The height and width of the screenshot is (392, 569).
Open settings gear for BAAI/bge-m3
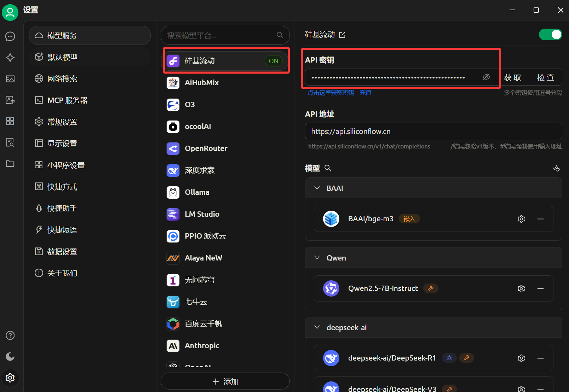click(x=521, y=219)
